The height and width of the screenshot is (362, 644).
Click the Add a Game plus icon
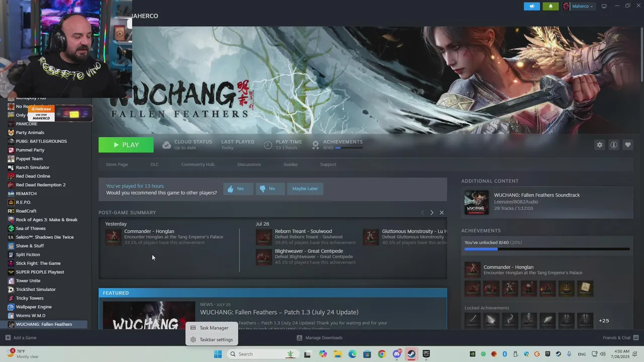(x=8, y=337)
